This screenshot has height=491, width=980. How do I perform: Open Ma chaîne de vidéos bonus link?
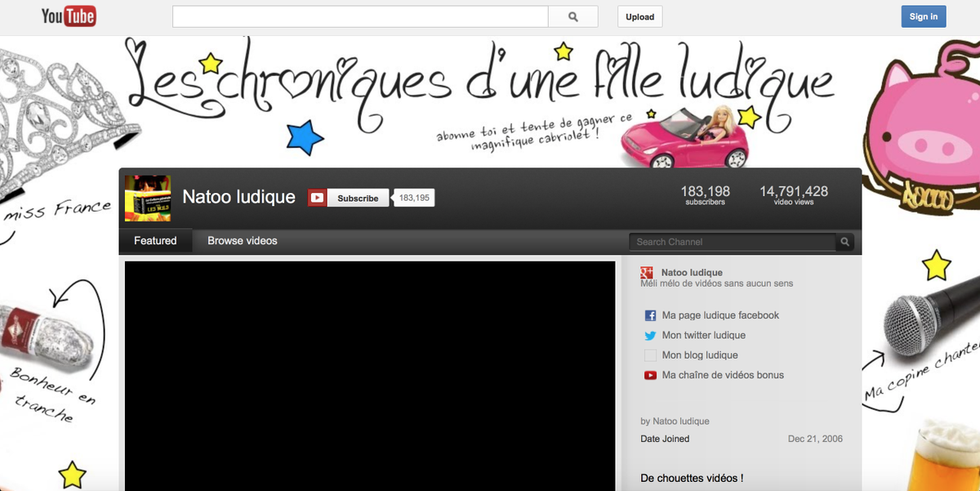pyautogui.click(x=723, y=375)
